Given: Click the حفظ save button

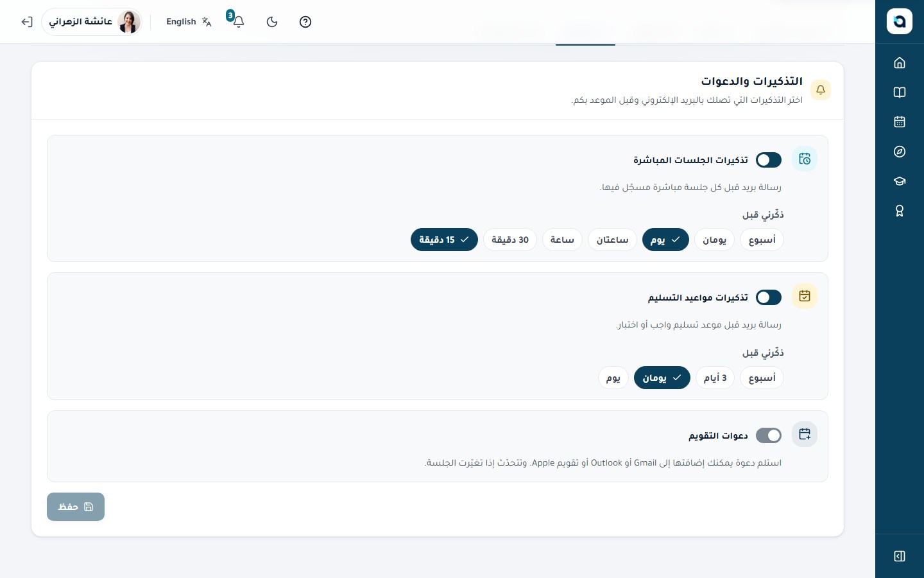Looking at the screenshot, I should click(76, 507).
